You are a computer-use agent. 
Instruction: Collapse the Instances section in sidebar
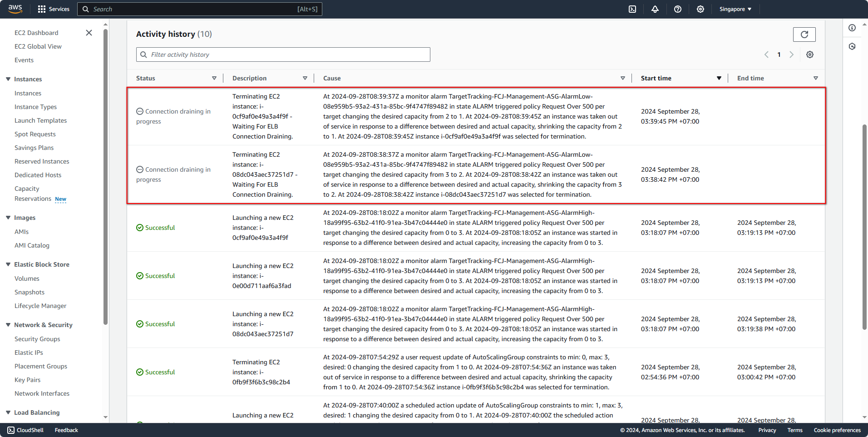pos(8,79)
